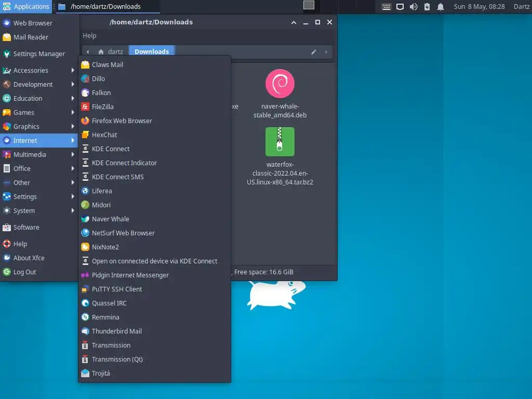Image resolution: width=532 pixels, height=399 pixels.
Task: Start Transmission (Qt) torrent client
Action: click(154, 360)
